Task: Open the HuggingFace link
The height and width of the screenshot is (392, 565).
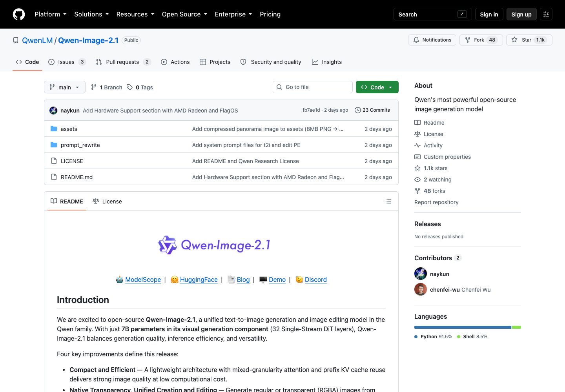Action: [199, 279]
